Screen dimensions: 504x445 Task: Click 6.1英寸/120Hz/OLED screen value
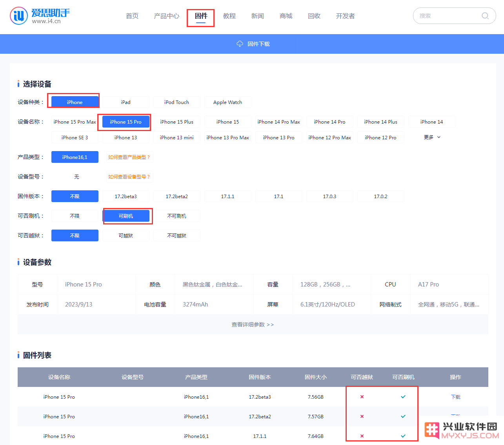click(x=328, y=305)
